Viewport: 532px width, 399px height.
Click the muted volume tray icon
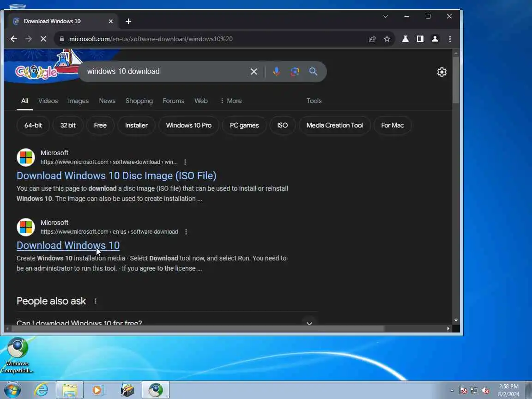485,391
